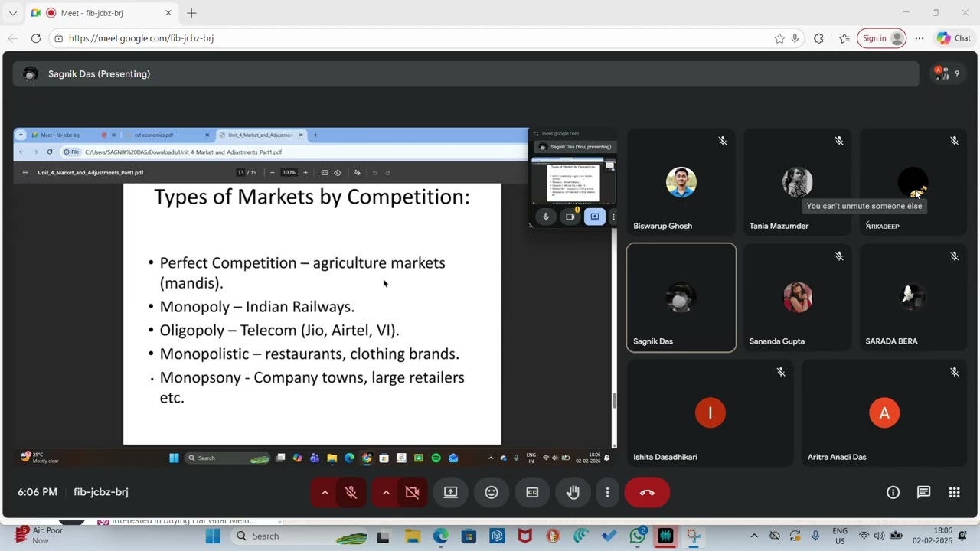Open video settings chevron next to camera
The image size is (980, 551).
pos(386,492)
